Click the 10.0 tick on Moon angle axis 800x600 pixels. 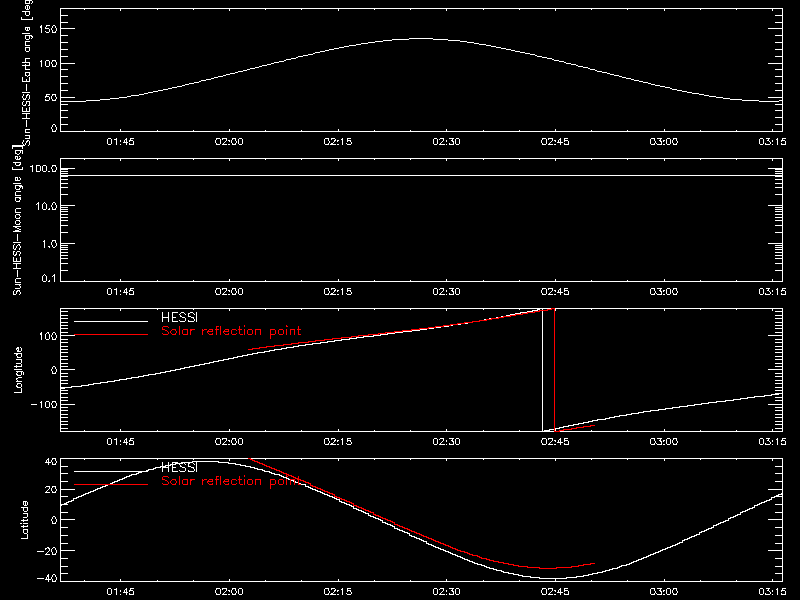(46, 207)
